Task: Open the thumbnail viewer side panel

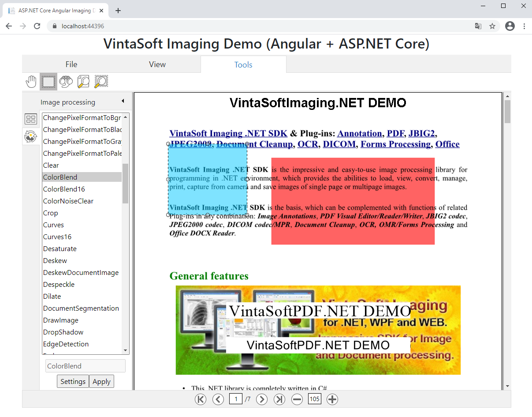Action: [31, 119]
